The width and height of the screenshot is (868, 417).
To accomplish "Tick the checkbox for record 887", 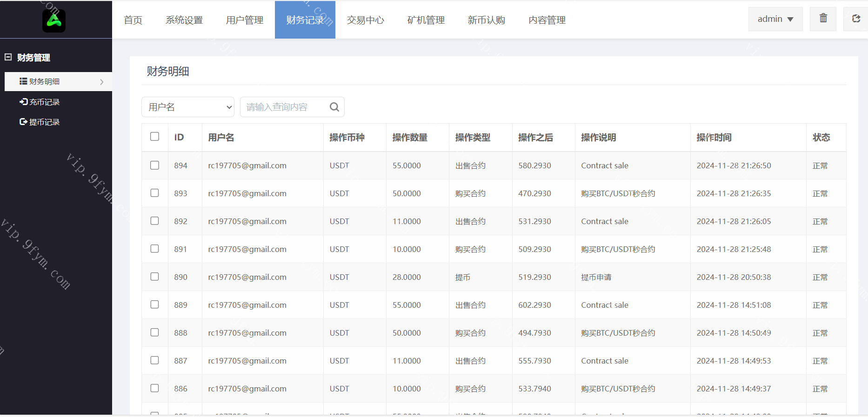I will click(154, 360).
